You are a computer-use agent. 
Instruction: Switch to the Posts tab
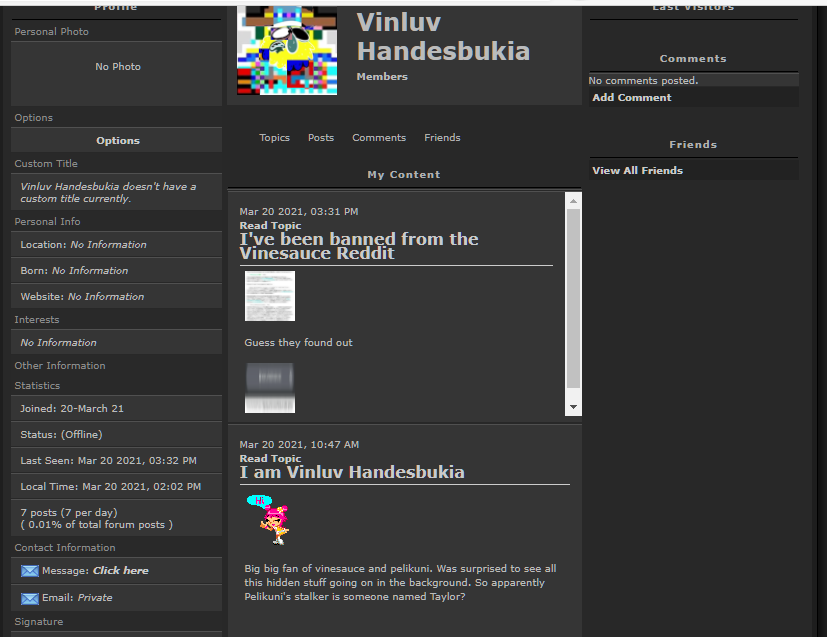(321, 138)
